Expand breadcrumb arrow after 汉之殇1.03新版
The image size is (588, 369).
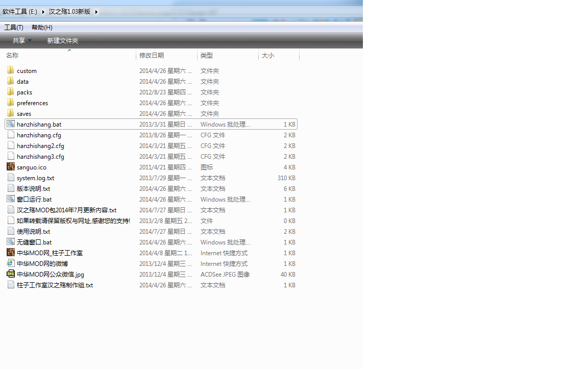tap(96, 12)
